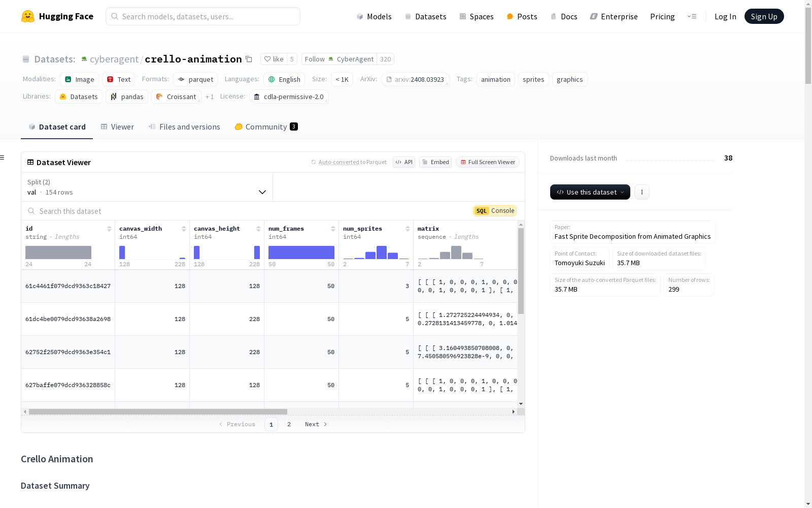Open the table of contents icon at left edge
The width and height of the screenshot is (812, 508).
point(3,157)
